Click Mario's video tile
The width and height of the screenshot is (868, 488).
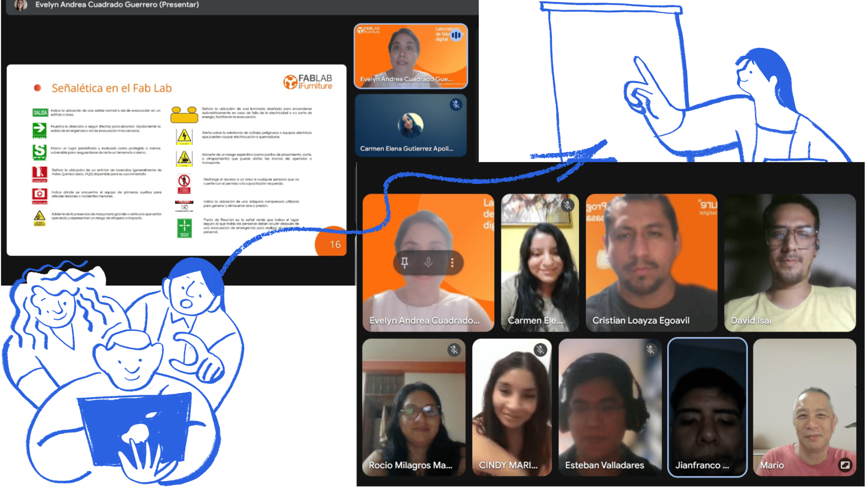coord(804,407)
